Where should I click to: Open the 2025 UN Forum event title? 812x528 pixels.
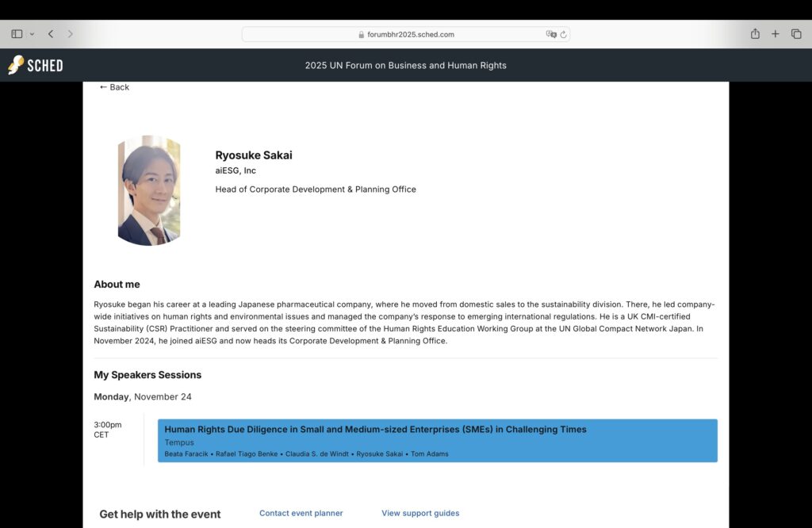tap(405, 65)
